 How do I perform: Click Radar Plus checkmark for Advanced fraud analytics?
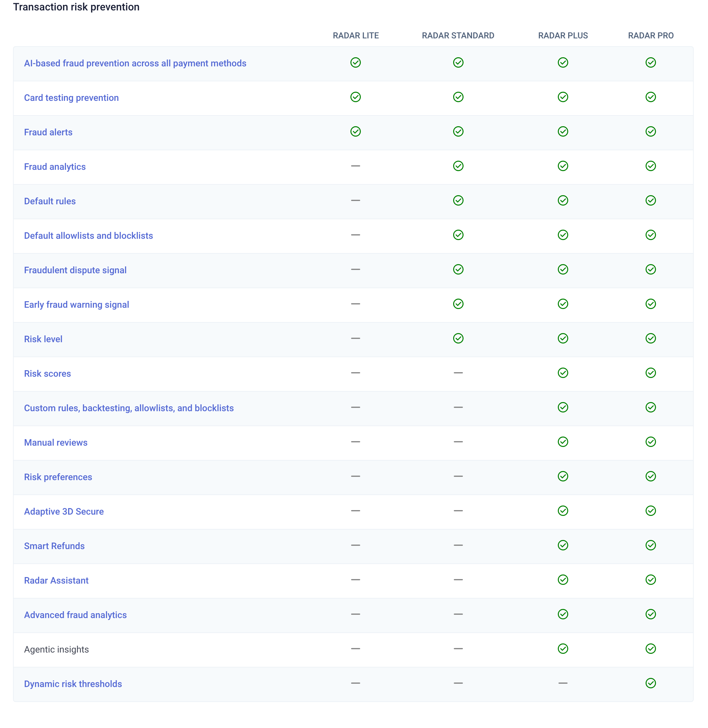tap(563, 614)
